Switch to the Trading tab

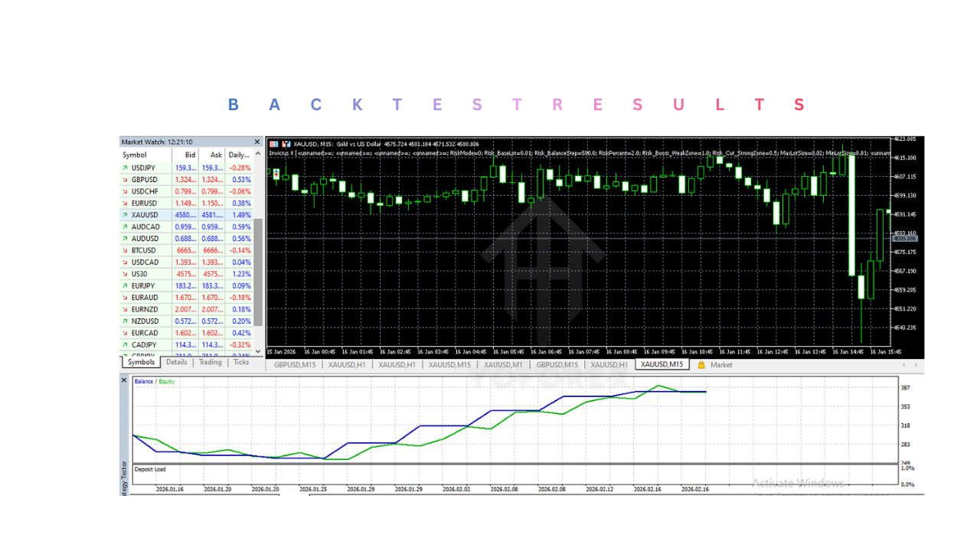click(x=210, y=362)
